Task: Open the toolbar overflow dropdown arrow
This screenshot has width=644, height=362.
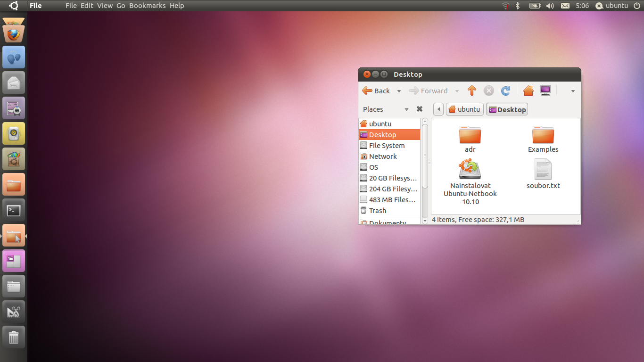Action: pos(573,91)
